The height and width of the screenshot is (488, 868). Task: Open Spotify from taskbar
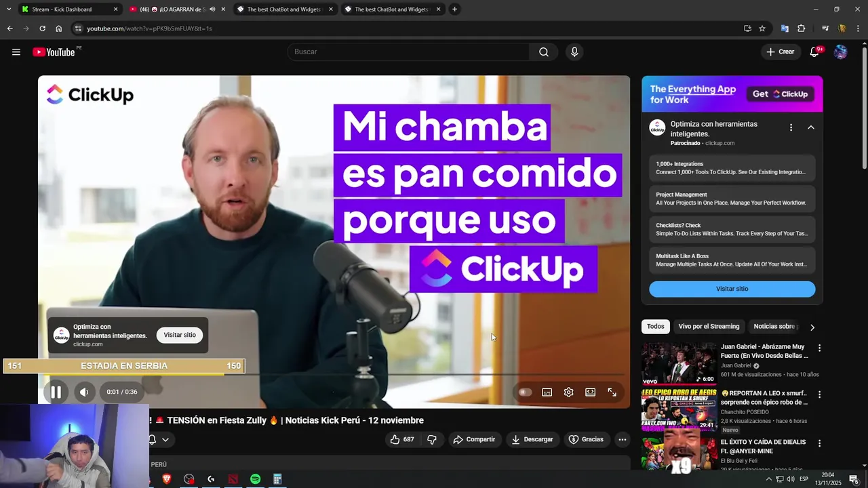255,479
